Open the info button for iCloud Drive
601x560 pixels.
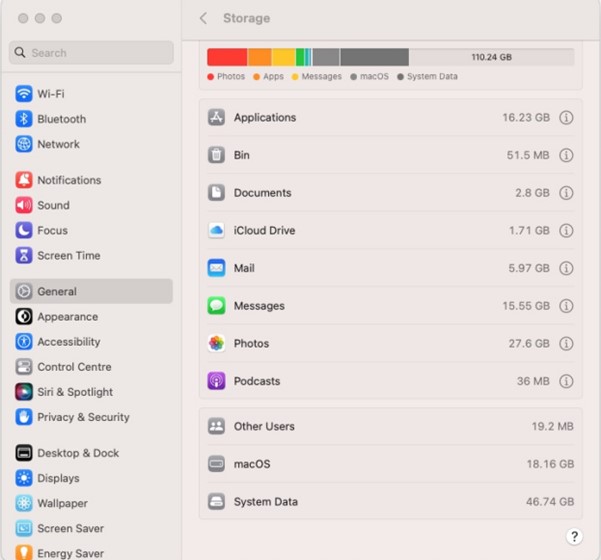pyautogui.click(x=566, y=230)
